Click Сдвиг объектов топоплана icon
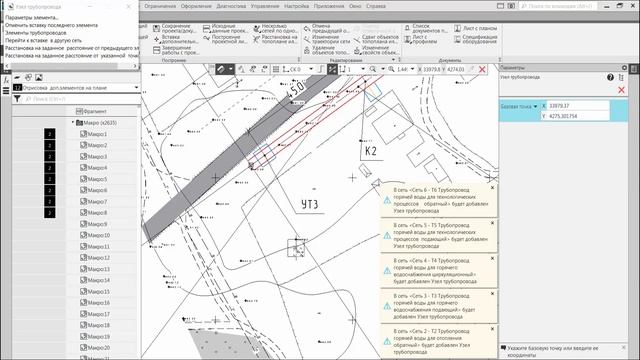Viewport: 640px width, 360px height. 357,39
